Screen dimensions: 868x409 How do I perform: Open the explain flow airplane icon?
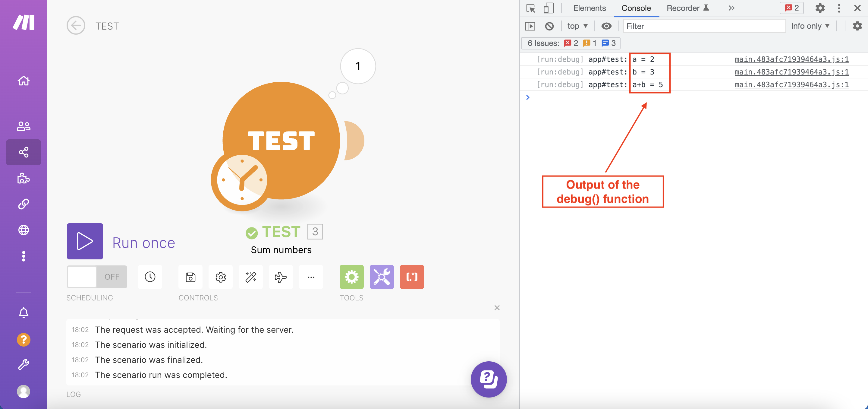pyautogui.click(x=281, y=277)
